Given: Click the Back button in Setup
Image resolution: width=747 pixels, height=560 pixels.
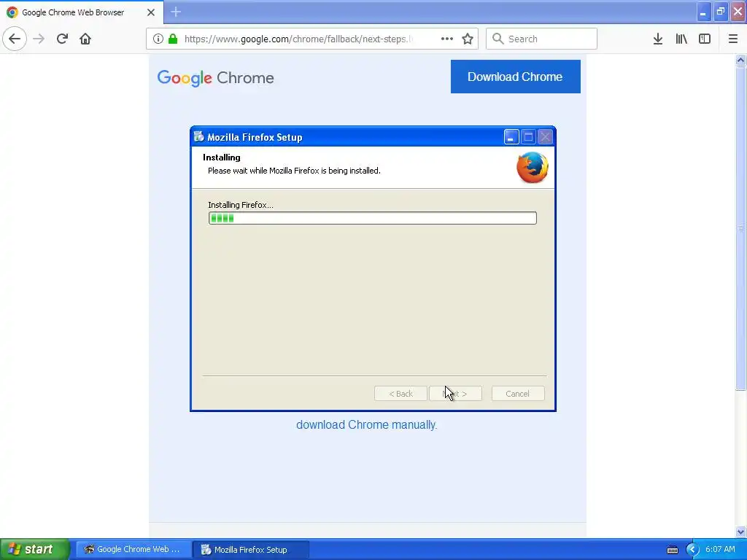Looking at the screenshot, I should pyautogui.click(x=400, y=394).
